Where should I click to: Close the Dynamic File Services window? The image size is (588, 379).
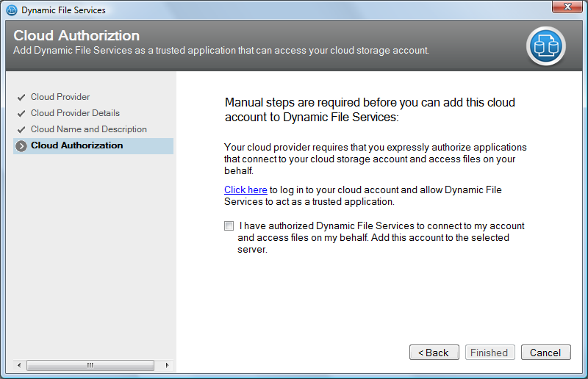click(x=564, y=9)
